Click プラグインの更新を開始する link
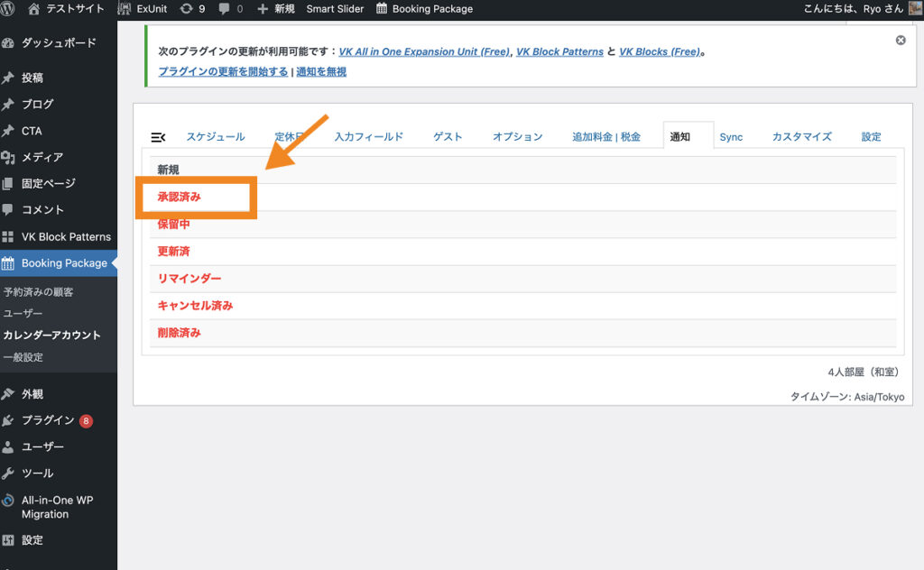Image resolution: width=924 pixels, height=570 pixels. tap(223, 72)
